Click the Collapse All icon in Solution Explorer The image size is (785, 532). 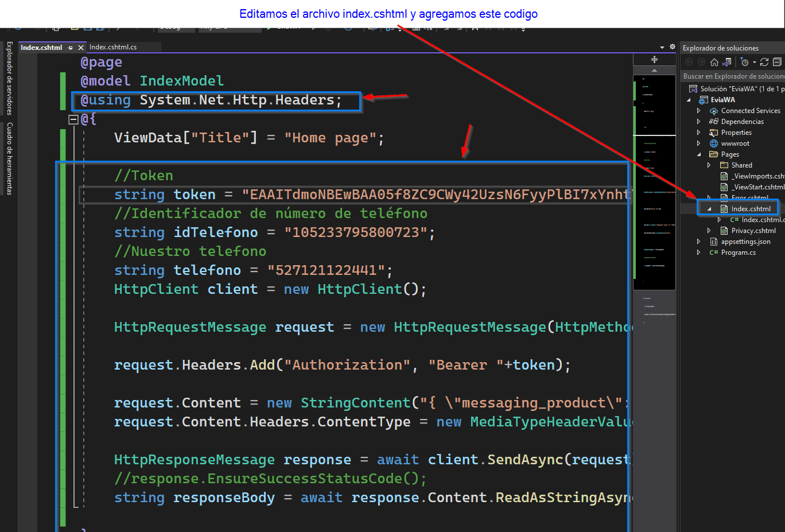pyautogui.click(x=777, y=62)
